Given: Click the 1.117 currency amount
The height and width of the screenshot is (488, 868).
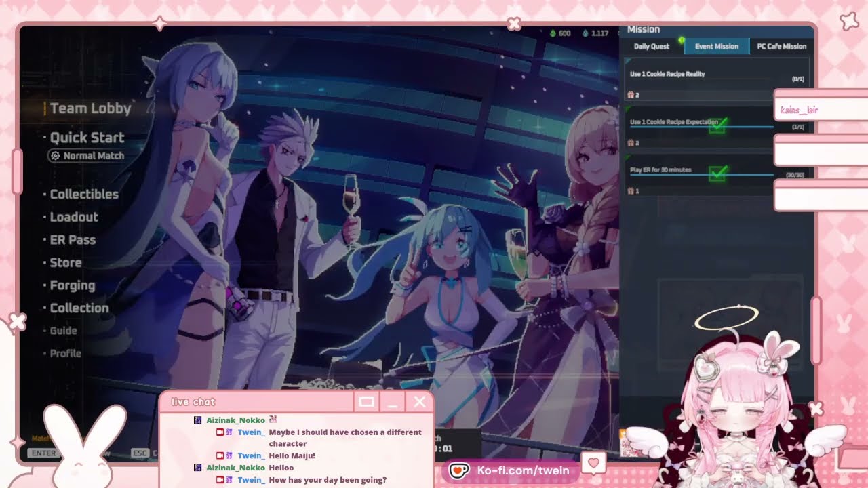Looking at the screenshot, I should pyautogui.click(x=599, y=33).
